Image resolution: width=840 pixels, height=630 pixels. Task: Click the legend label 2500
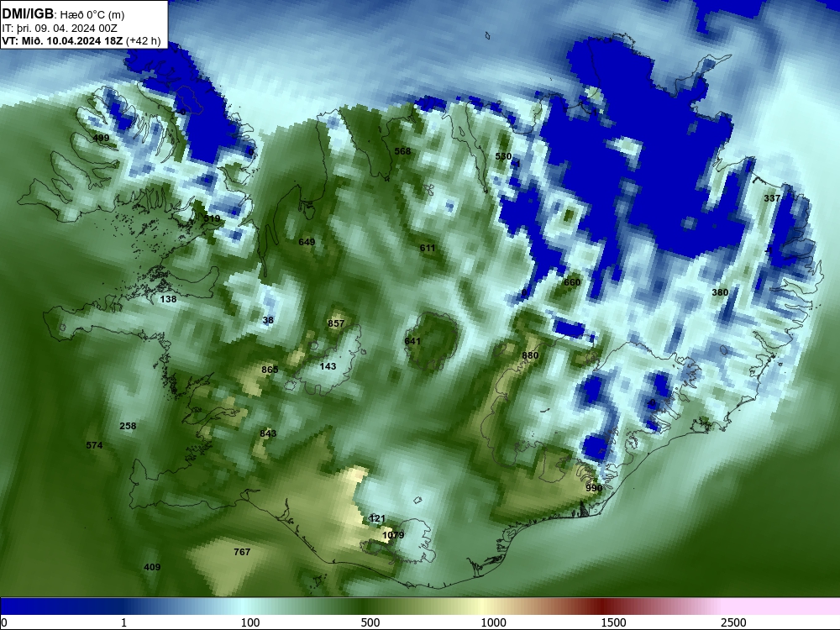[733, 622]
